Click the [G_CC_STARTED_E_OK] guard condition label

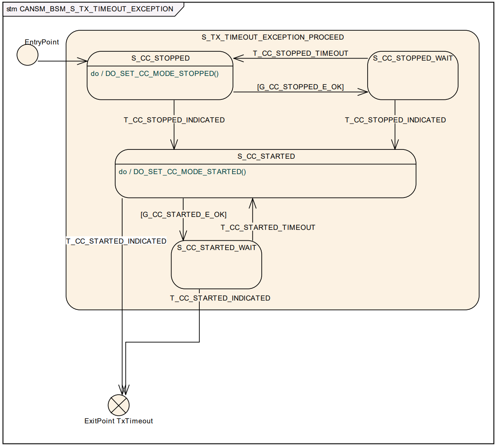(183, 215)
